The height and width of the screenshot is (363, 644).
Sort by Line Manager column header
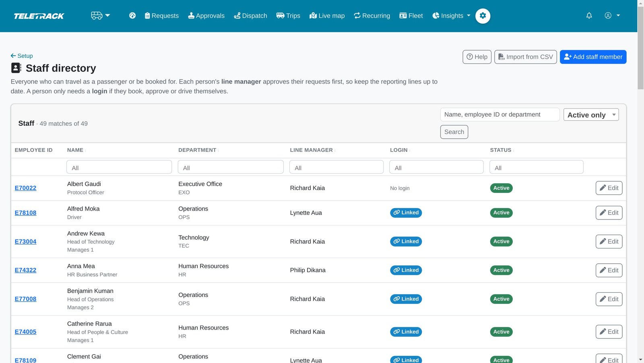coord(313,150)
